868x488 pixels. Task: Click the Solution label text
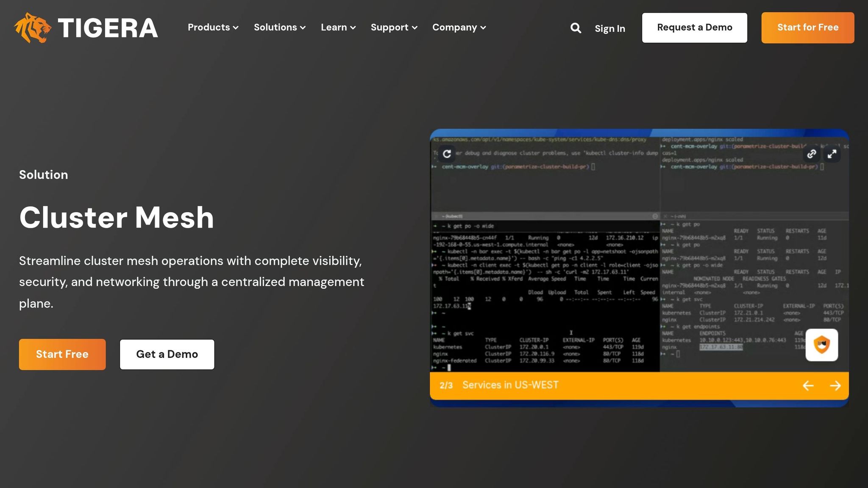point(44,175)
